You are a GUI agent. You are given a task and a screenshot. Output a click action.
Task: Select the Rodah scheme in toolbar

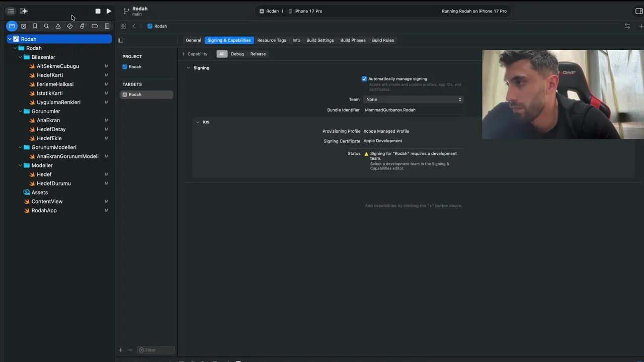pyautogui.click(x=269, y=11)
